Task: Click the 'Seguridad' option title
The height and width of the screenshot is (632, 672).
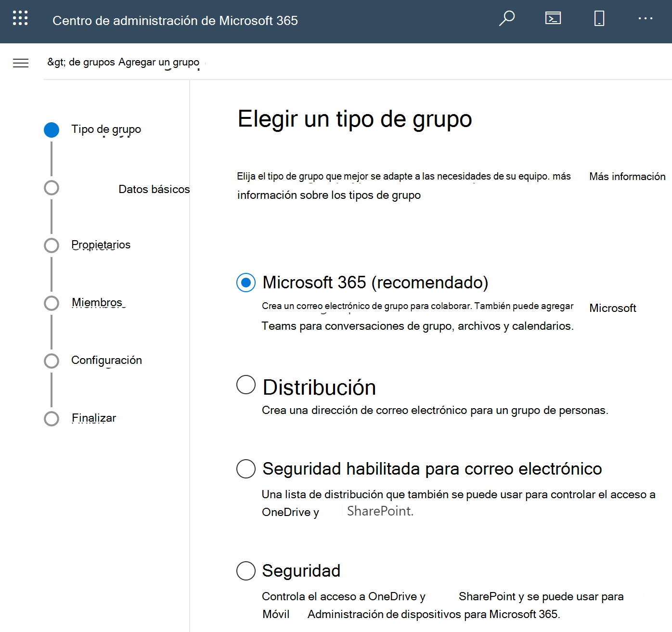Action: pos(301,571)
